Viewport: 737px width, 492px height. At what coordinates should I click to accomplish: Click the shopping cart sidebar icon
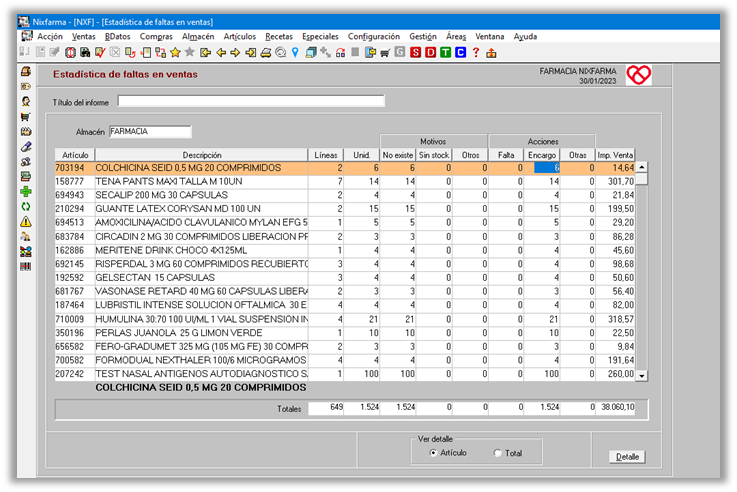(x=26, y=117)
